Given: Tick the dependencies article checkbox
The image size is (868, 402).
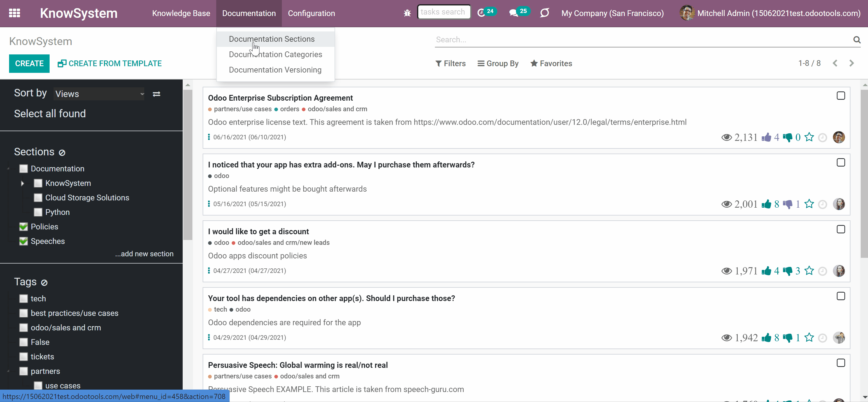Looking at the screenshot, I should (841, 296).
